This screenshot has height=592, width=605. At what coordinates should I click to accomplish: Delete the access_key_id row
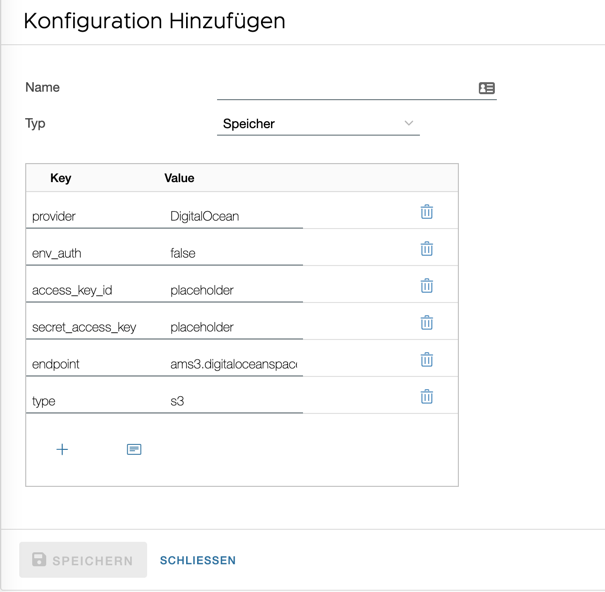click(x=427, y=286)
